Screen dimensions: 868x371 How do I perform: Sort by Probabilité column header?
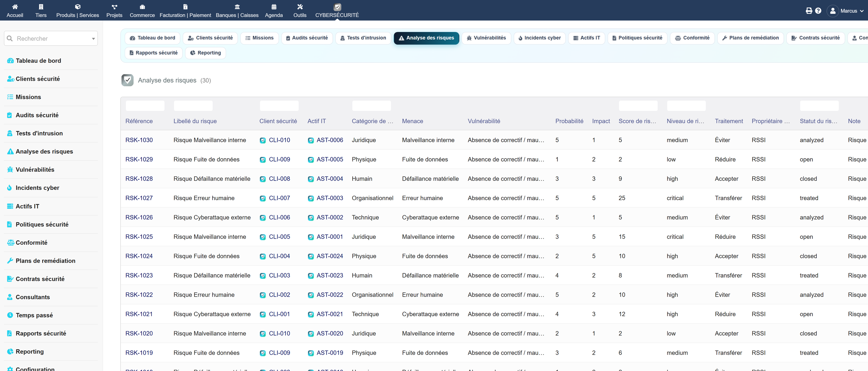[x=569, y=121]
